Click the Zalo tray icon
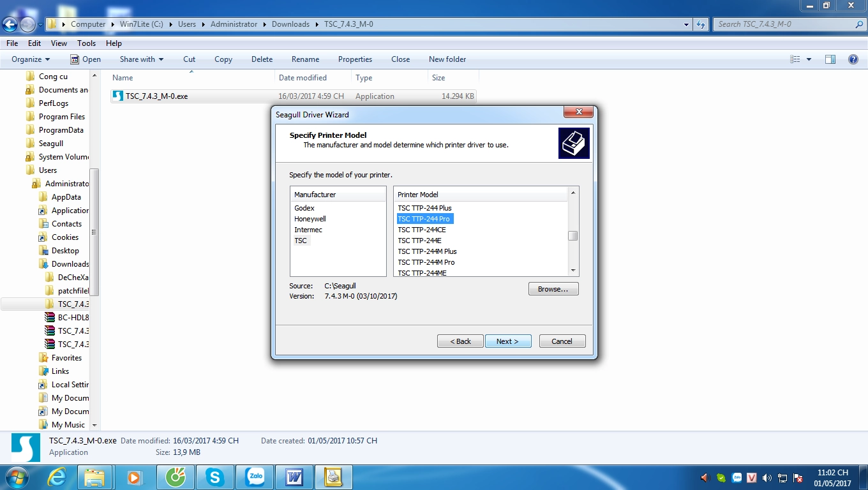 [x=737, y=477]
